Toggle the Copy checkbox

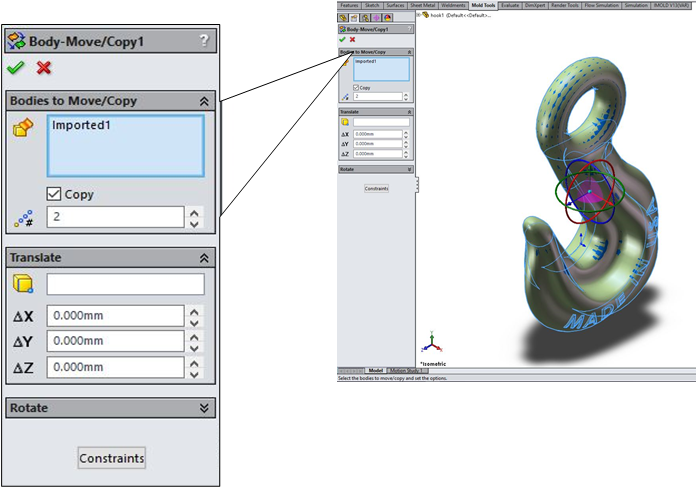pyautogui.click(x=55, y=195)
